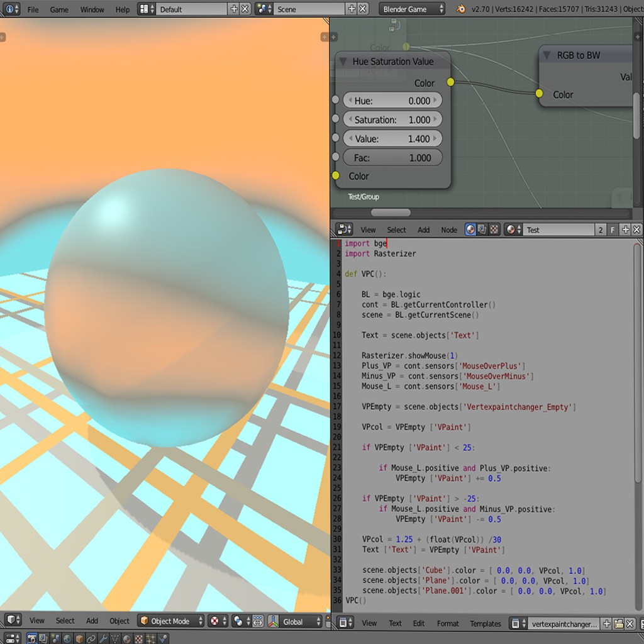Select the Modifiers wrench icon
Viewport: 644px width, 644px height.
tap(104, 638)
